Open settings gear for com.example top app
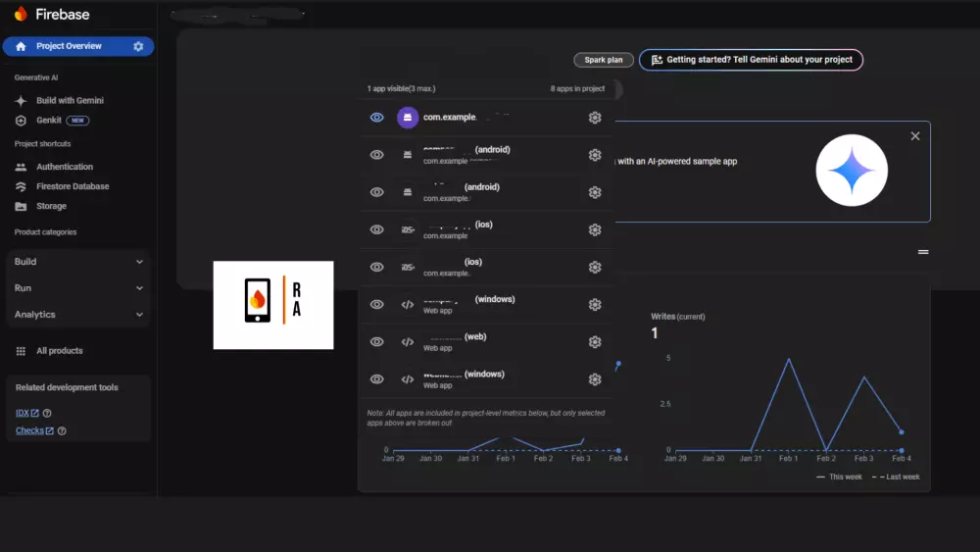Viewport: 980px width, 552px height. (595, 118)
